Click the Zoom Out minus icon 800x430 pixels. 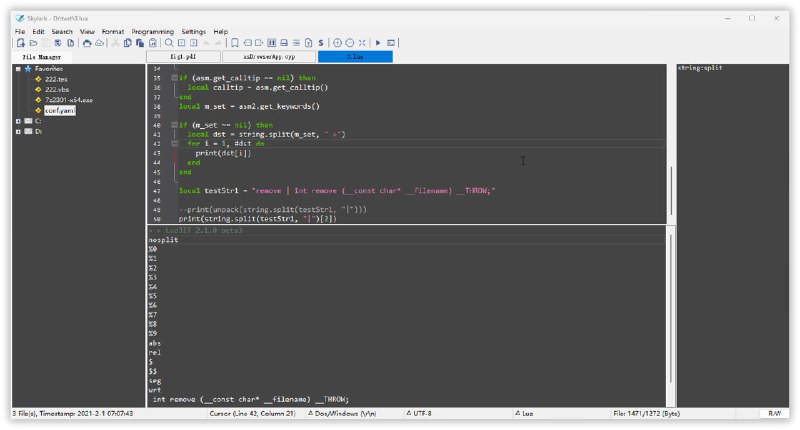tap(349, 43)
